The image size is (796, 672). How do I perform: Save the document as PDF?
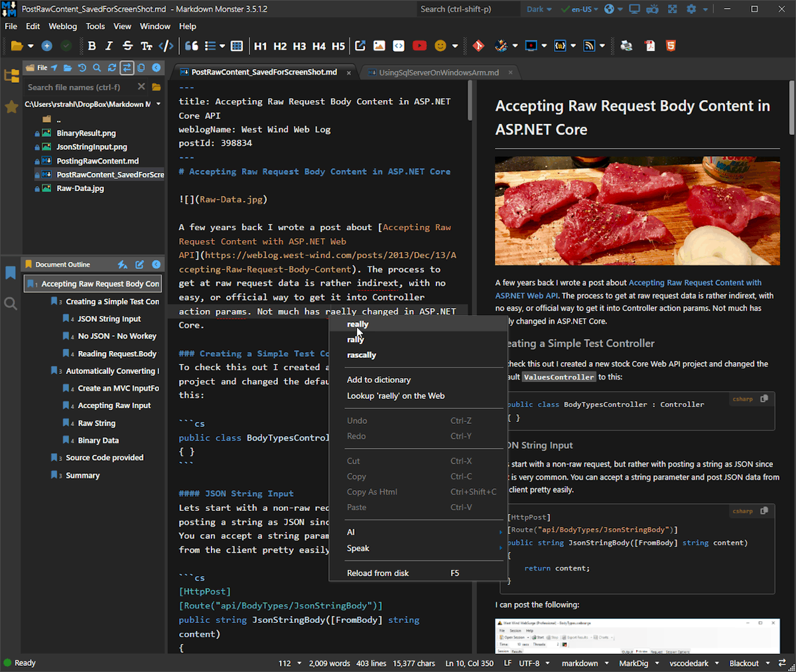pyautogui.click(x=649, y=45)
